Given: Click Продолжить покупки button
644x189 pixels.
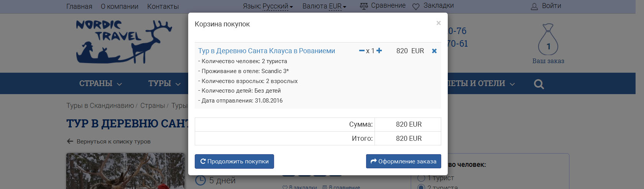Looking at the screenshot, I should click(234, 161).
